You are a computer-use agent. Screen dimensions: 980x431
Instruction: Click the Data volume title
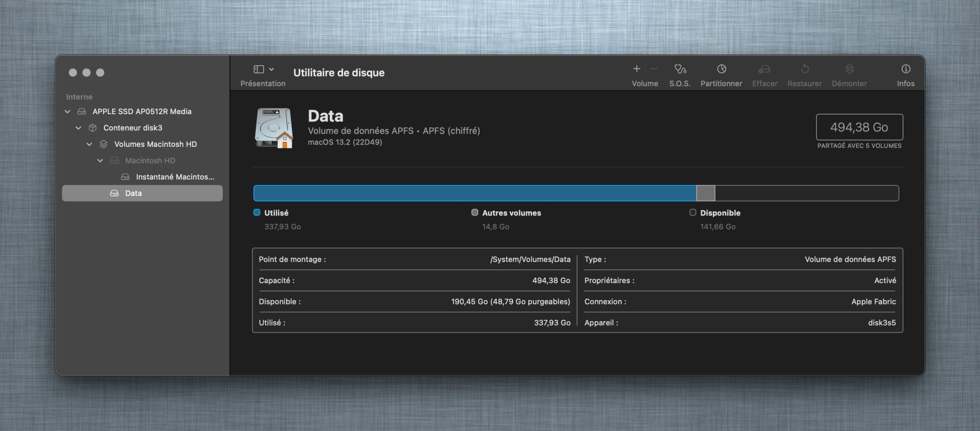tap(325, 116)
